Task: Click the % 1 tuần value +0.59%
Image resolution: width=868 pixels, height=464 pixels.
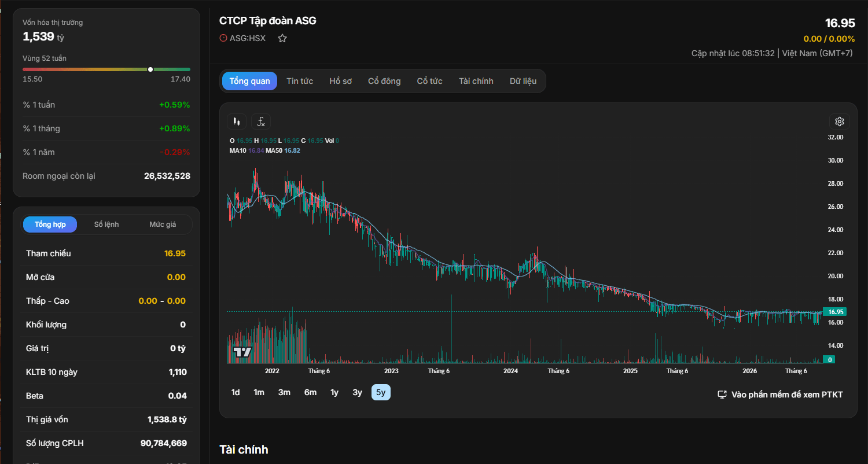Action: pyautogui.click(x=175, y=105)
